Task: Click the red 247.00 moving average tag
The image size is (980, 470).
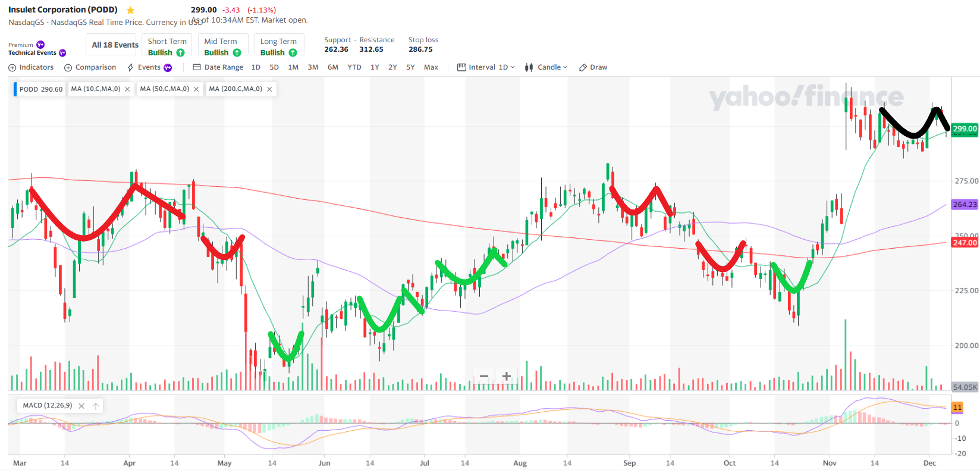Action: (965, 243)
